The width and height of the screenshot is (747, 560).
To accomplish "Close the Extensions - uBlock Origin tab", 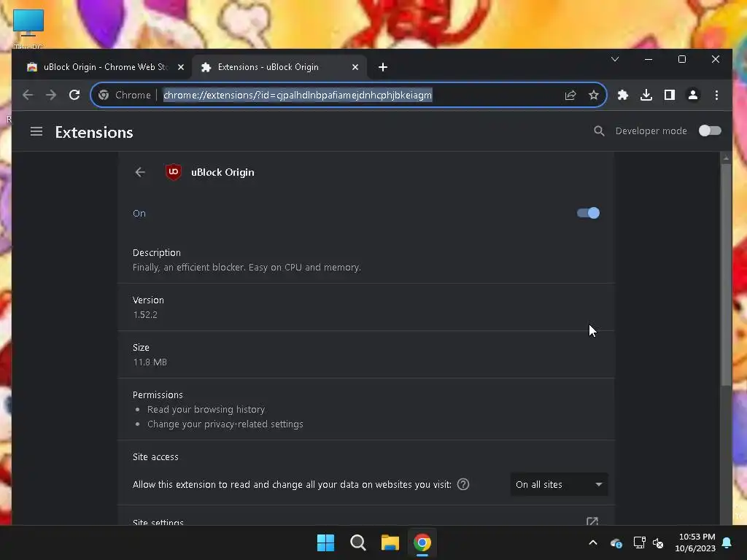I will pos(355,67).
